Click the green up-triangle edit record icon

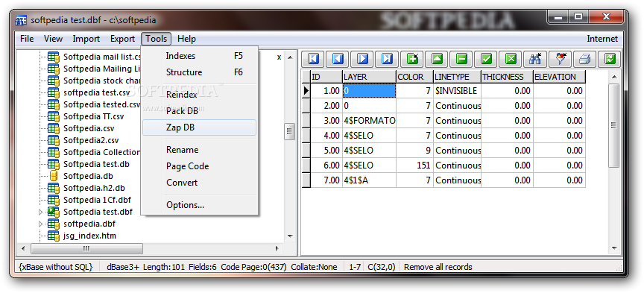[x=437, y=59]
